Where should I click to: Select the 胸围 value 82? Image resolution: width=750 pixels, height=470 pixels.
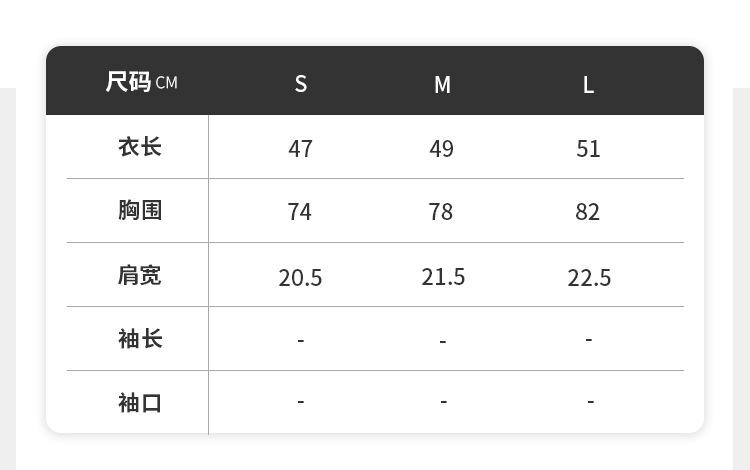(x=588, y=212)
